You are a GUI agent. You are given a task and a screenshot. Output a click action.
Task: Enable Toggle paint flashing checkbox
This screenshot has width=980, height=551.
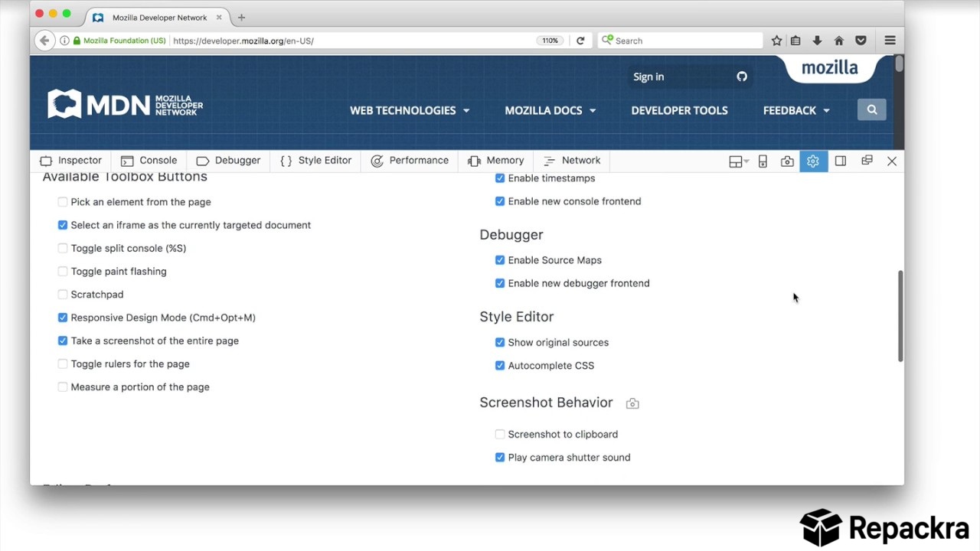coord(63,271)
